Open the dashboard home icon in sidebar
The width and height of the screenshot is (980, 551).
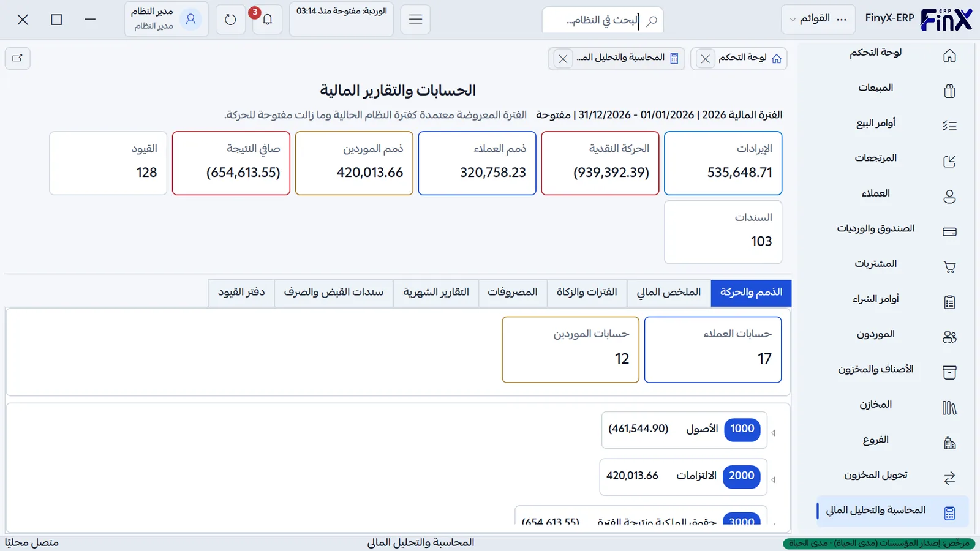[x=949, y=56]
